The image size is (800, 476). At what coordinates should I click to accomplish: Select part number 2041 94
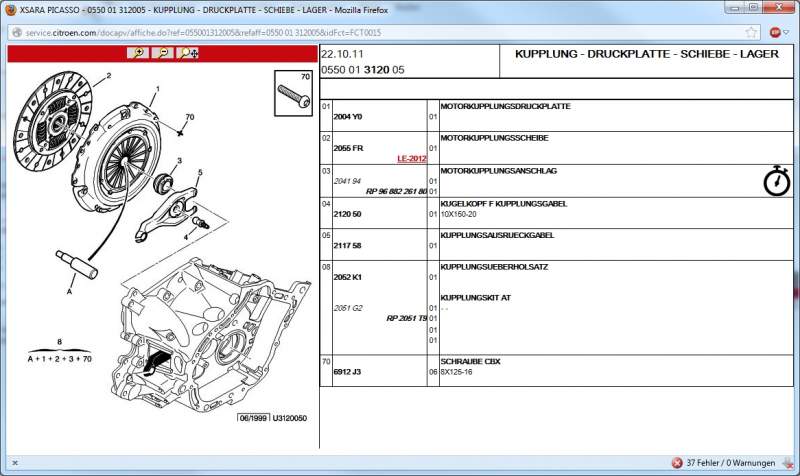pyautogui.click(x=347, y=181)
